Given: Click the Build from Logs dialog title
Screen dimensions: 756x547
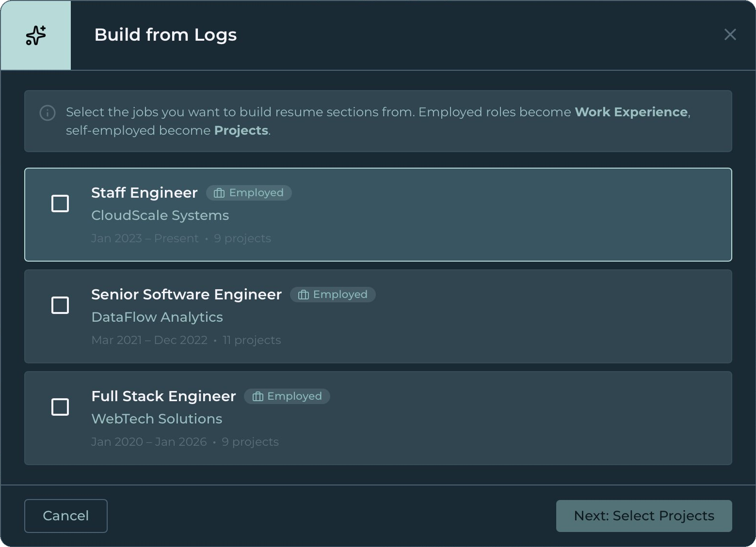Looking at the screenshot, I should (165, 34).
